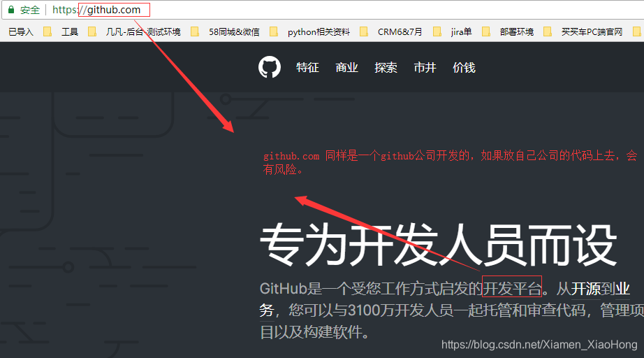Screen dimensions: 644x358
Task: Click the green secure lock icon
Action: pos(11,10)
